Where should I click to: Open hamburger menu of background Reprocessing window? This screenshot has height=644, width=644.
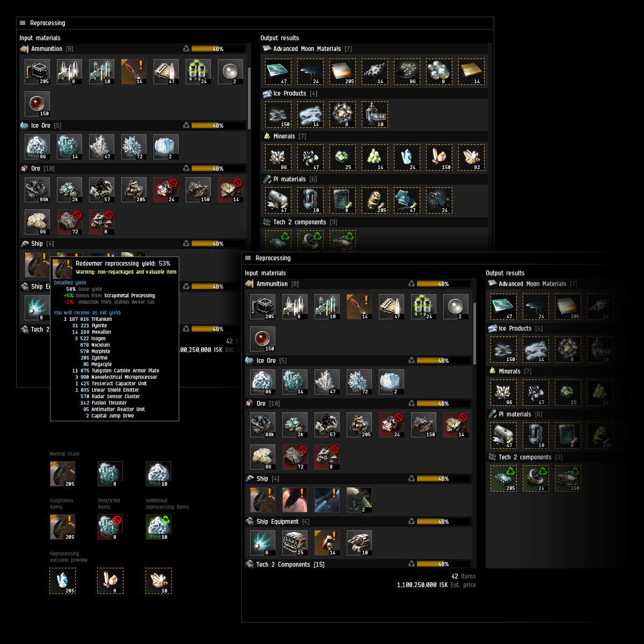pyautogui.click(x=23, y=23)
